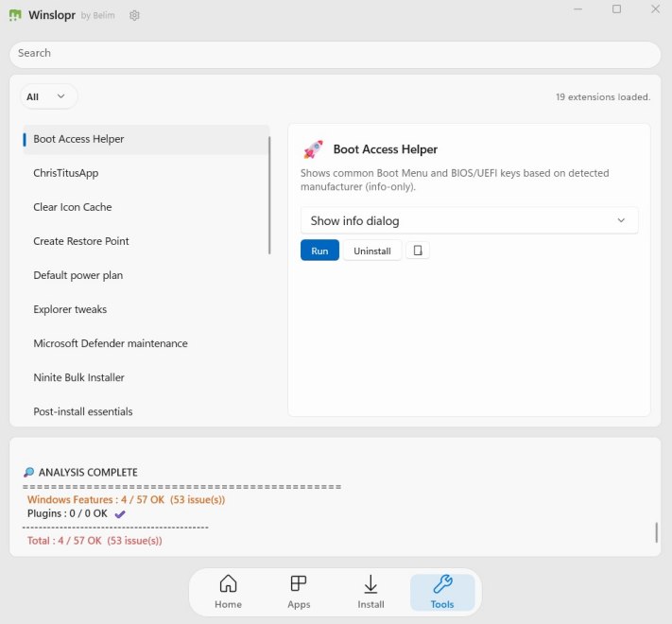Select ChrisTitusApp in the extensions list

point(66,173)
